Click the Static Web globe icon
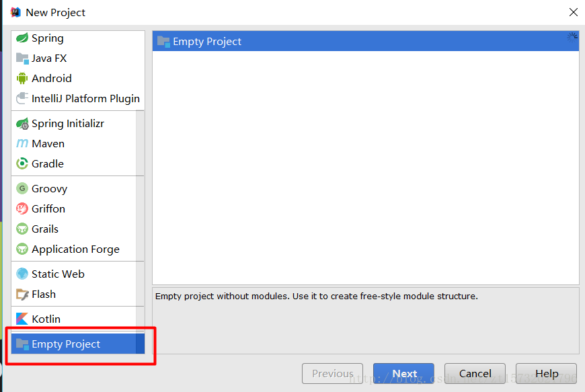Viewport: 585px width, 392px height. (x=22, y=274)
